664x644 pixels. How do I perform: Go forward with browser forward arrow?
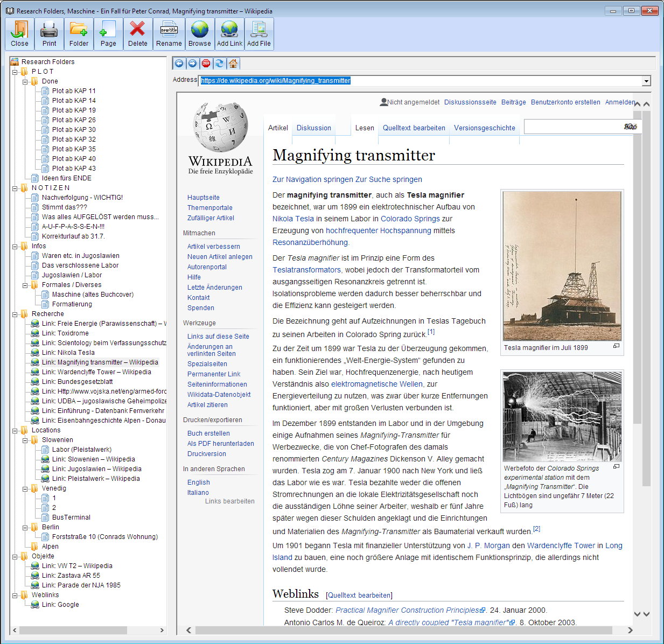[x=193, y=64]
